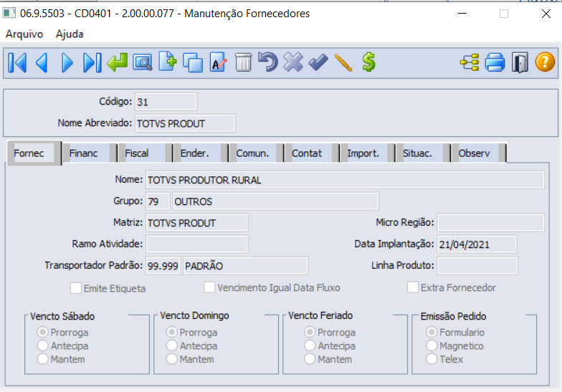
Task: Edit the current supplier record
Action: coord(218,62)
